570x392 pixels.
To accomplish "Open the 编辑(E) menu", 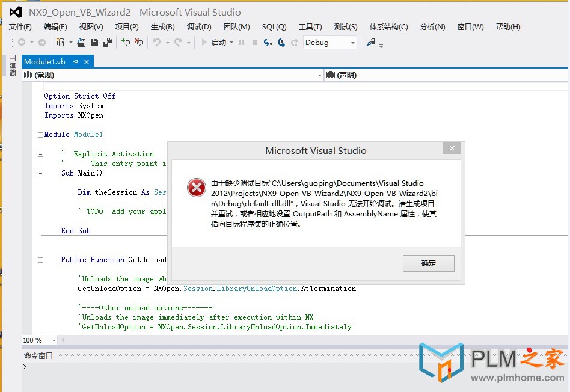I will point(55,27).
